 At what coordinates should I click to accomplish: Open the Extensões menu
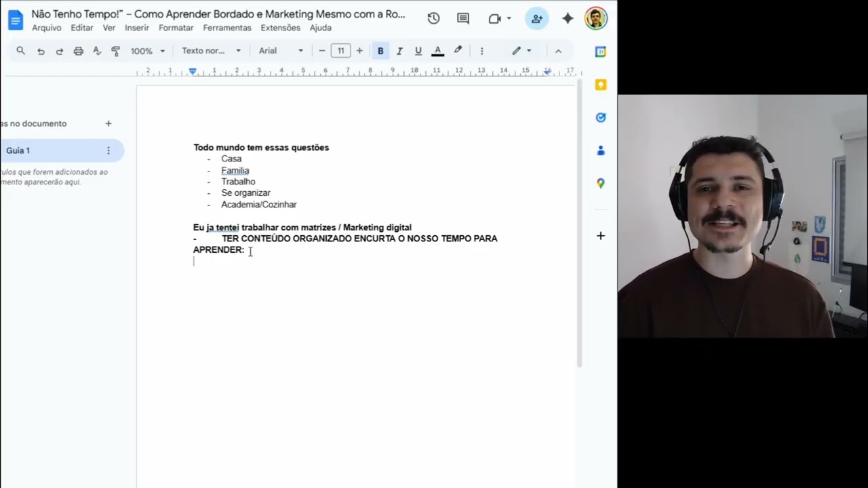point(280,28)
